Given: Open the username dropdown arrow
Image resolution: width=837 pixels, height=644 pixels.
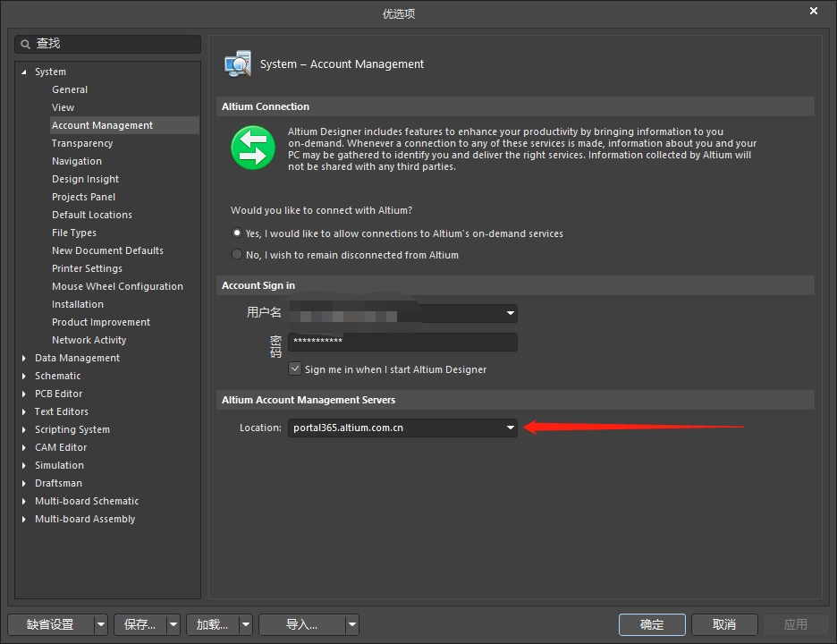Looking at the screenshot, I should (x=511, y=313).
